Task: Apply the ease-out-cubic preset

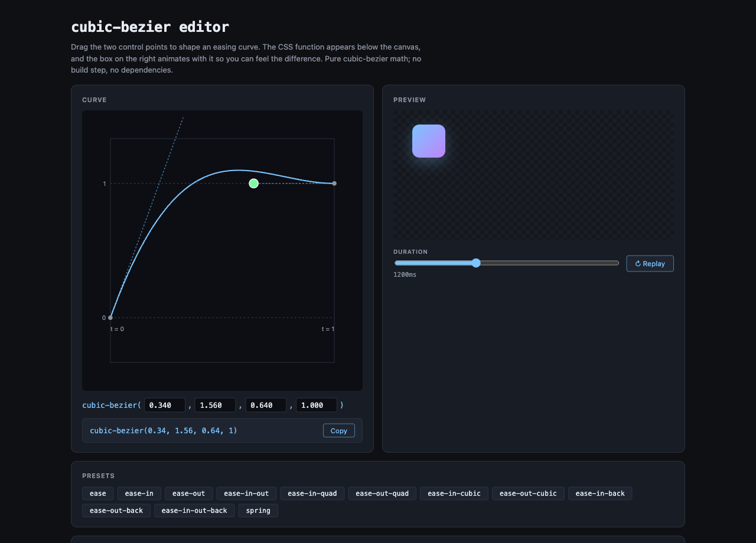Action: click(x=528, y=493)
